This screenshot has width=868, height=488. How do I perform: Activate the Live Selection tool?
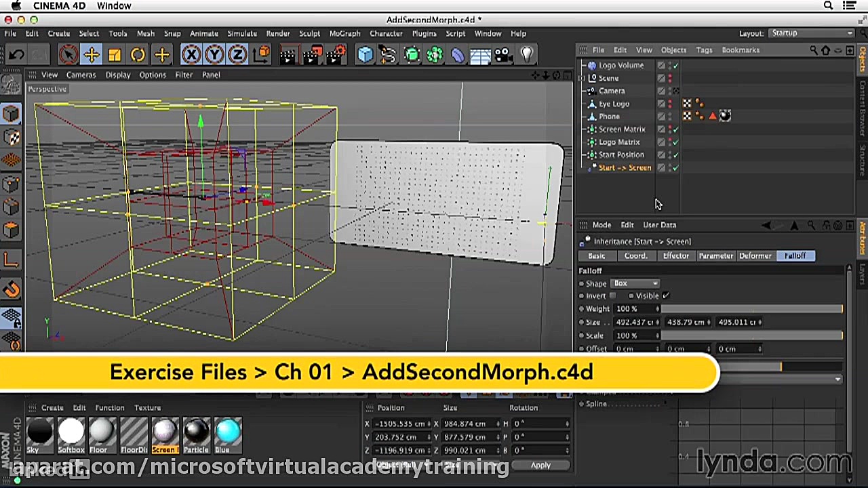pos(68,54)
